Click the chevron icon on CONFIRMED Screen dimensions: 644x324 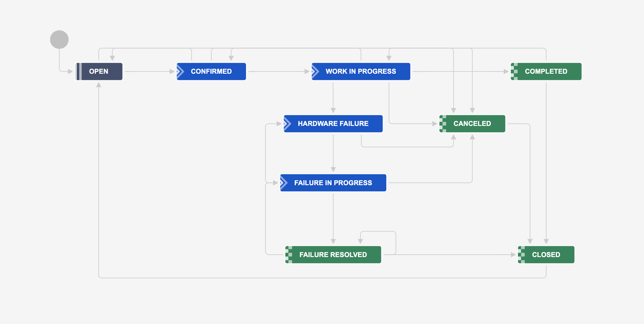click(180, 72)
